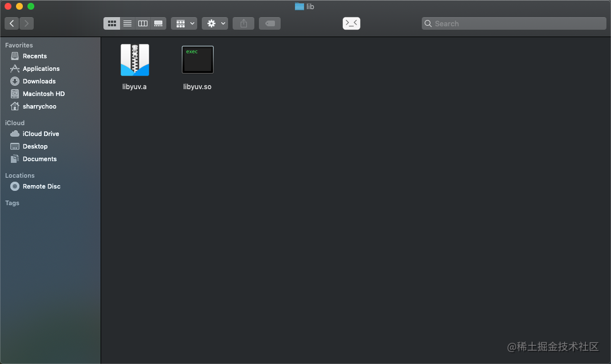Switch to column view mode

tap(143, 23)
